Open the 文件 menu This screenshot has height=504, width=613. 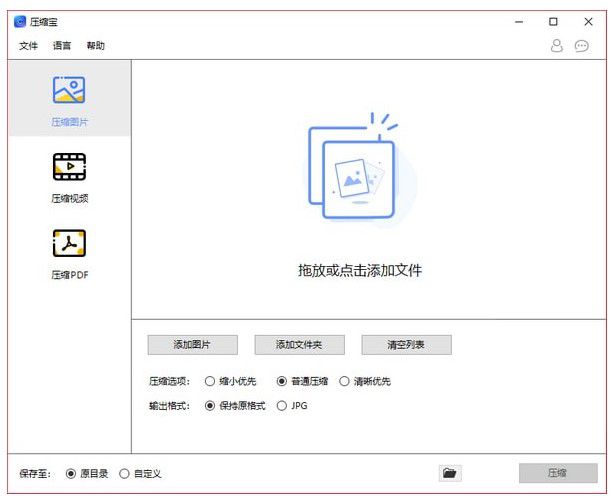[x=29, y=46]
